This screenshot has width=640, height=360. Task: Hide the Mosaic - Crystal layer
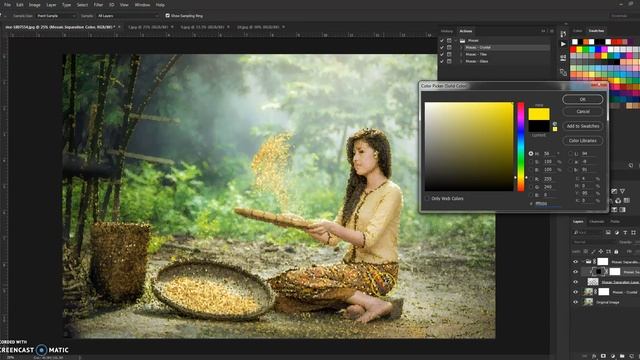point(576,292)
